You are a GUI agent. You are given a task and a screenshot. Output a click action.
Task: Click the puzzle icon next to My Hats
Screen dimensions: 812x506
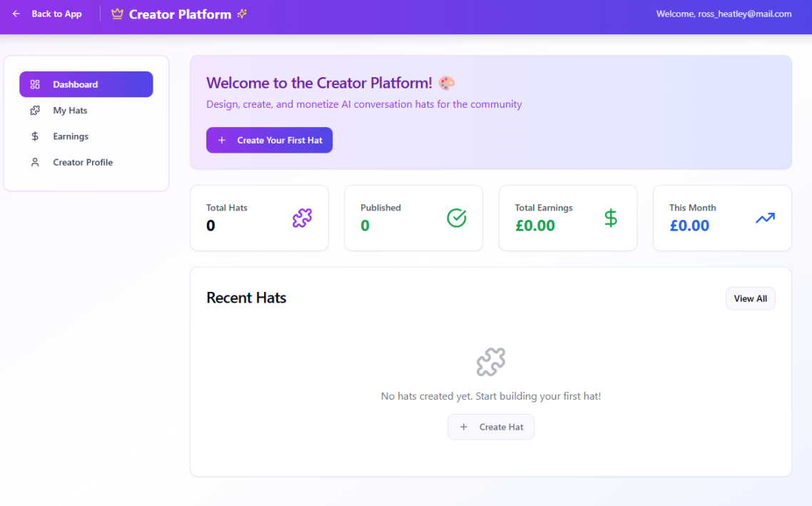pyautogui.click(x=35, y=111)
